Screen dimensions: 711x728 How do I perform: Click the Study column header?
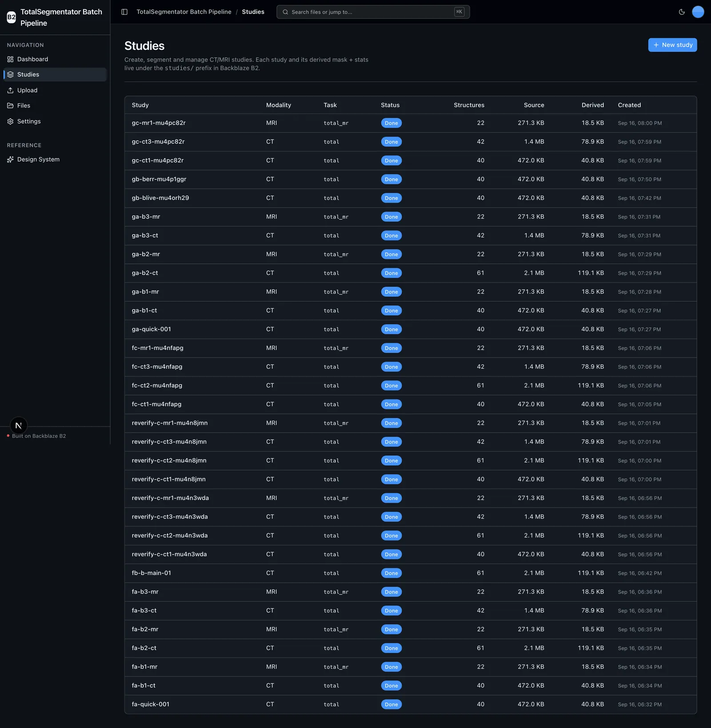pos(140,105)
